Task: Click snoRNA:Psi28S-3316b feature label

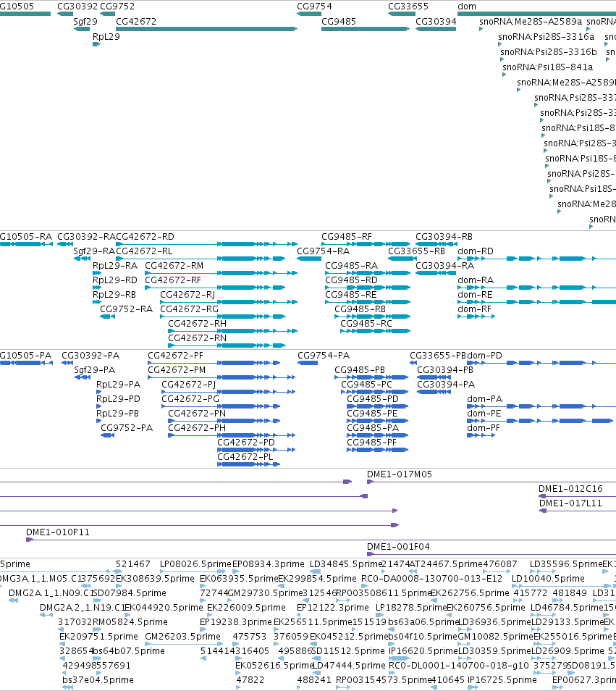Action: point(549,51)
